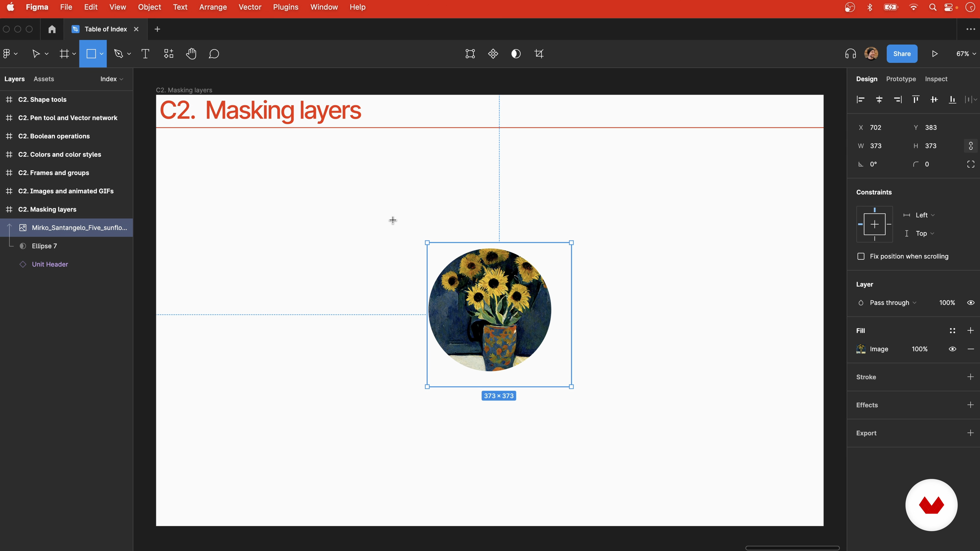Image resolution: width=980 pixels, height=551 pixels.
Task: Click the Share button
Action: coord(902,54)
